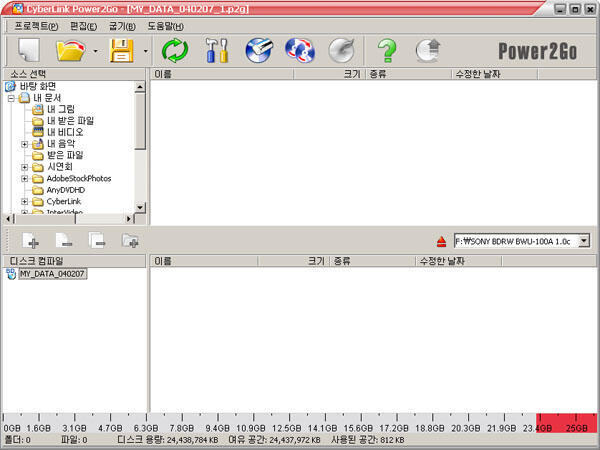Click the blue disc erase icon

[x=259, y=51]
